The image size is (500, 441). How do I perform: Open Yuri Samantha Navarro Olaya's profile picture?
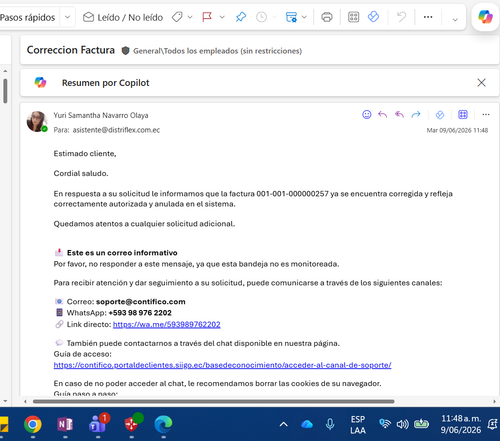point(37,121)
